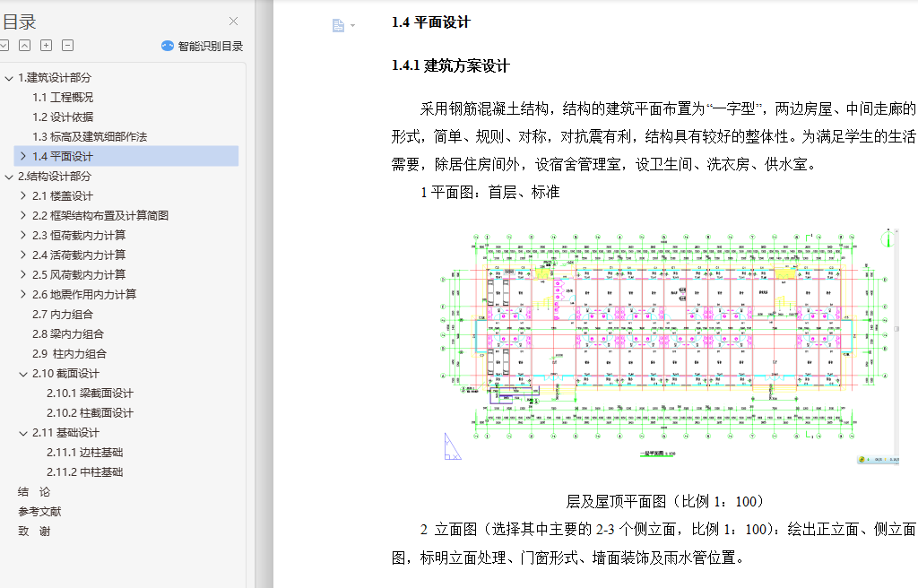Go to 2.6 地震作用内力计算 section

[x=84, y=295]
